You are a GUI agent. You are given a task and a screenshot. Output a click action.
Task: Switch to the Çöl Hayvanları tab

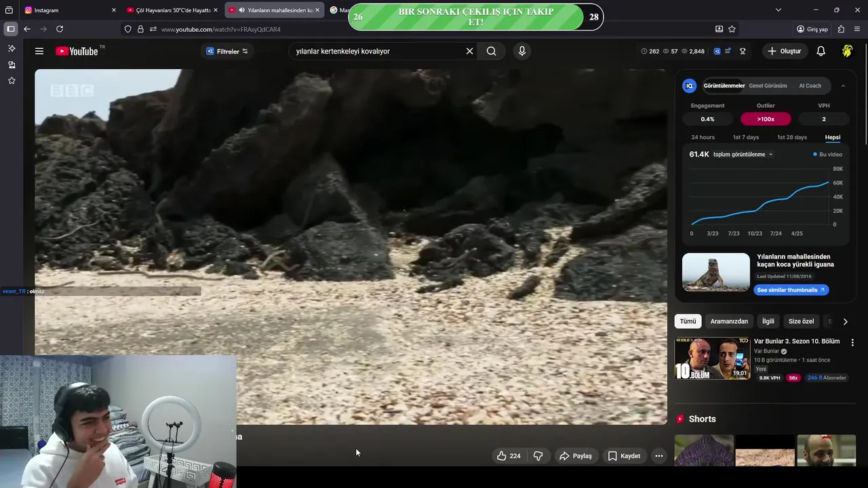tap(172, 10)
